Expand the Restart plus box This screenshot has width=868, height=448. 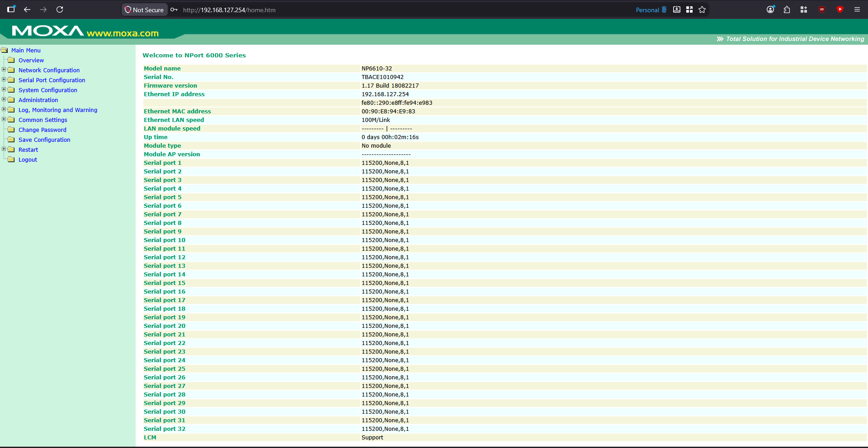[4, 149]
